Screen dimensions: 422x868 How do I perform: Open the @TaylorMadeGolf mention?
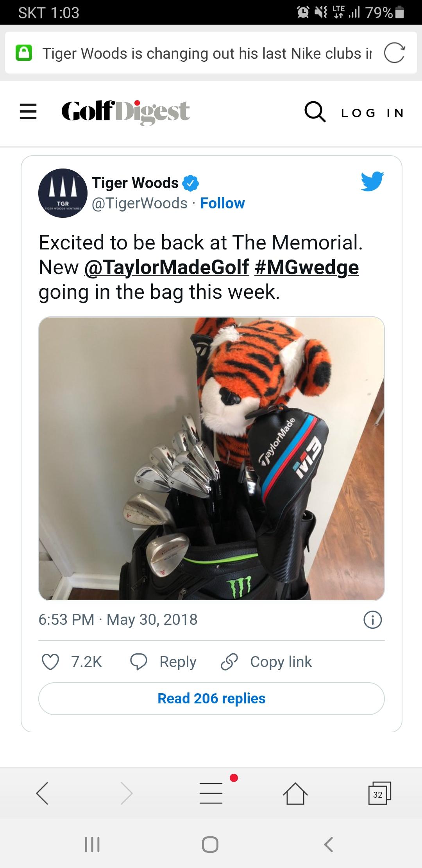tap(166, 267)
